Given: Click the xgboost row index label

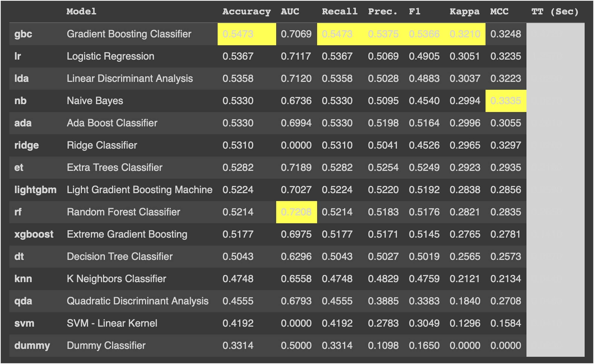Looking at the screenshot, I should click(x=34, y=234).
